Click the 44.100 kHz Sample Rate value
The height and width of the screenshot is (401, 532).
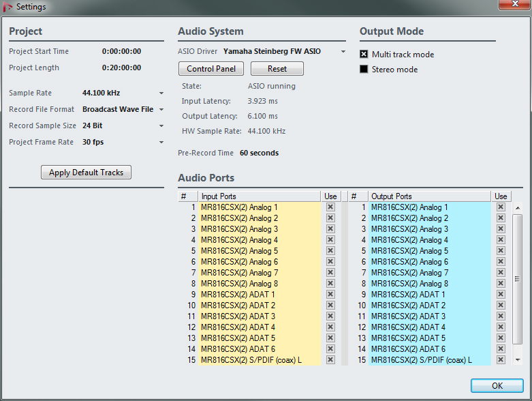coord(101,93)
